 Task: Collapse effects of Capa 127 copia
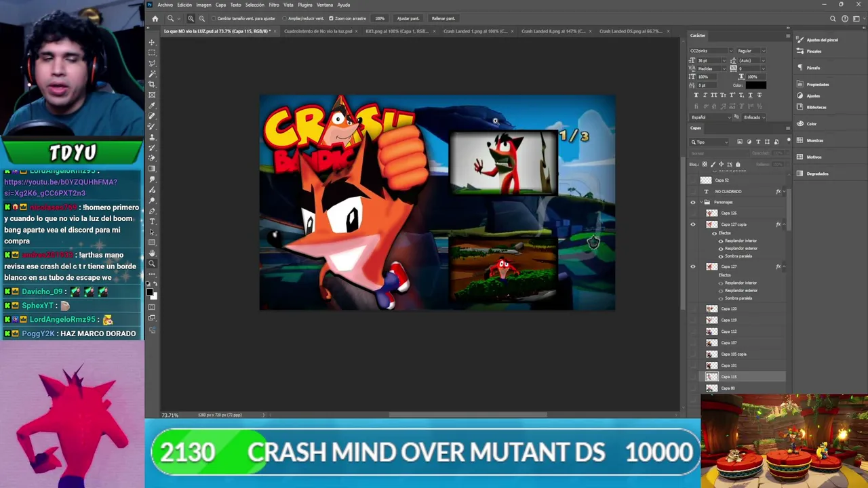coord(785,224)
